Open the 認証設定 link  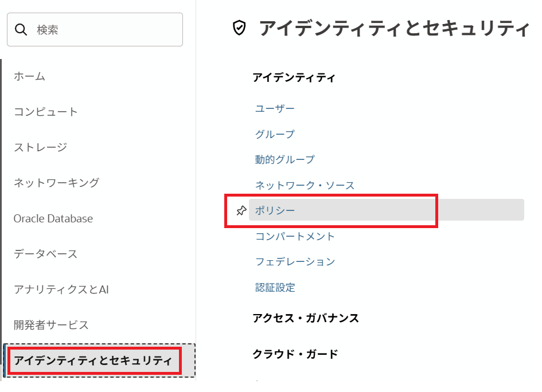coord(275,287)
